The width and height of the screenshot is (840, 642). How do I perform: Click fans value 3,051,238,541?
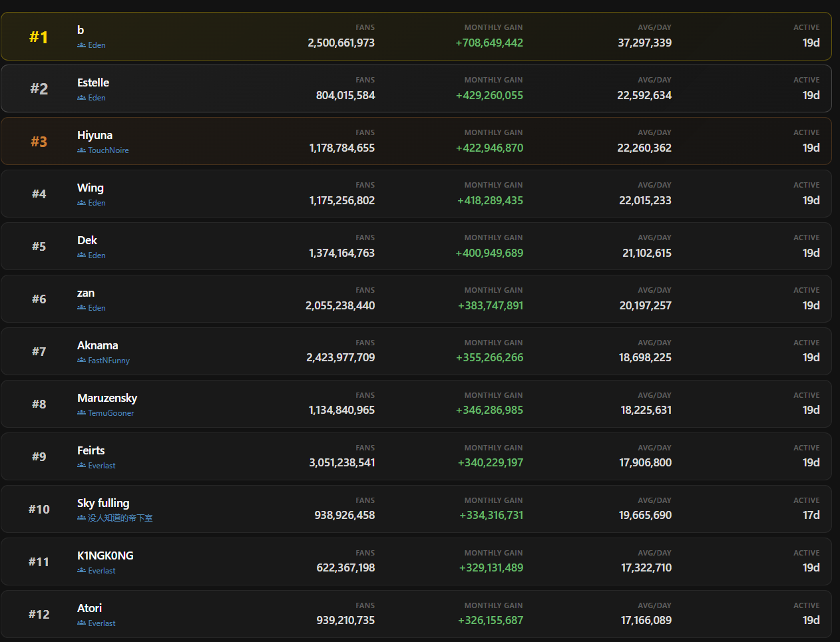(342, 462)
